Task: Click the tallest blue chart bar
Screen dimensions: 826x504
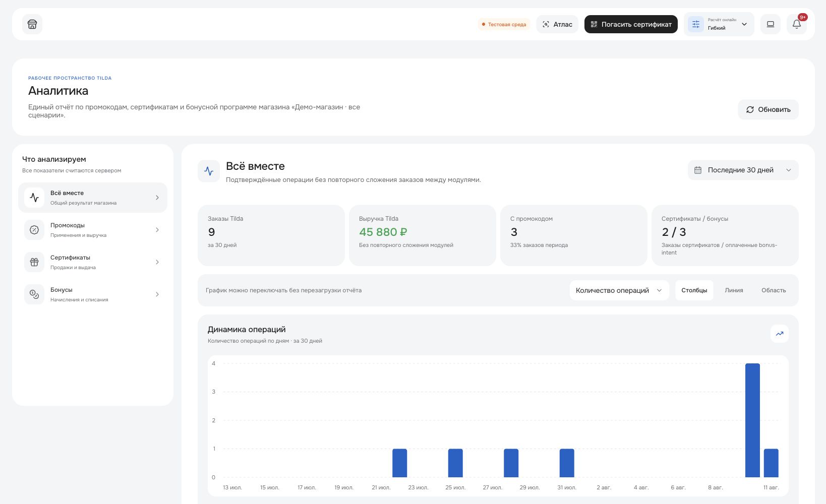Action: [752, 420]
